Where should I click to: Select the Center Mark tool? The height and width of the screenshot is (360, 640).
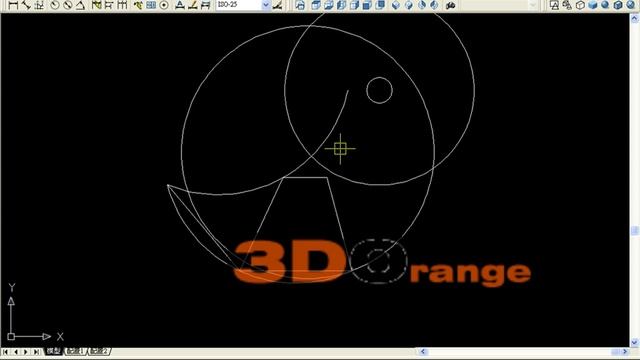click(164, 5)
